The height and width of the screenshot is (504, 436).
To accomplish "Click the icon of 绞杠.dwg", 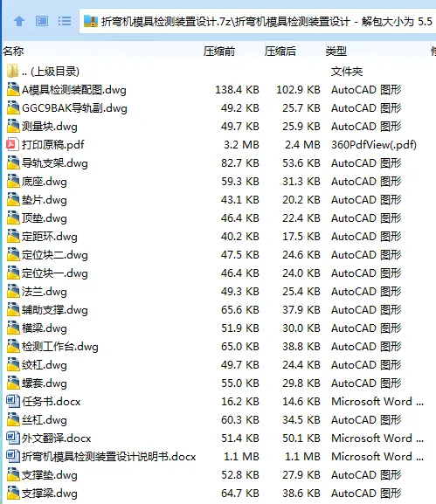I will tap(13, 364).
